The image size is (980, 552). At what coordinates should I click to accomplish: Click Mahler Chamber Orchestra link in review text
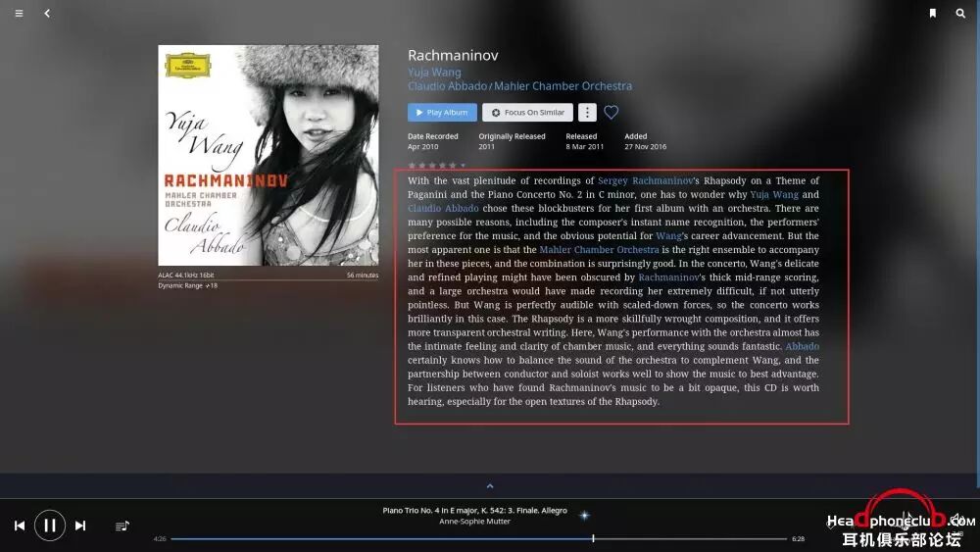coord(599,249)
